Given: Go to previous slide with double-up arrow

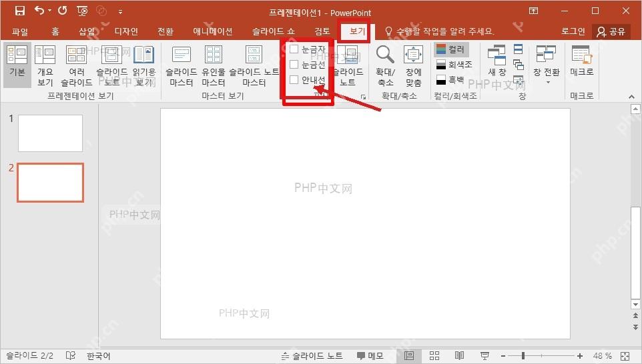Looking at the screenshot, I should click(x=635, y=316).
